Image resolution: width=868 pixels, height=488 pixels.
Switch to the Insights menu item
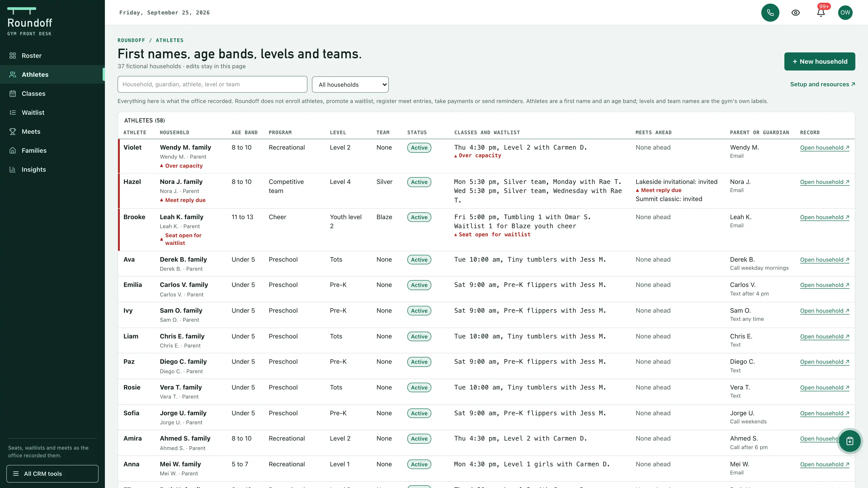click(52, 169)
